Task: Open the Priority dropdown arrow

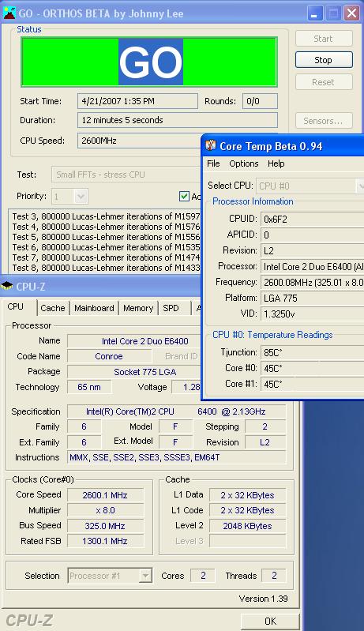Action: (81, 197)
